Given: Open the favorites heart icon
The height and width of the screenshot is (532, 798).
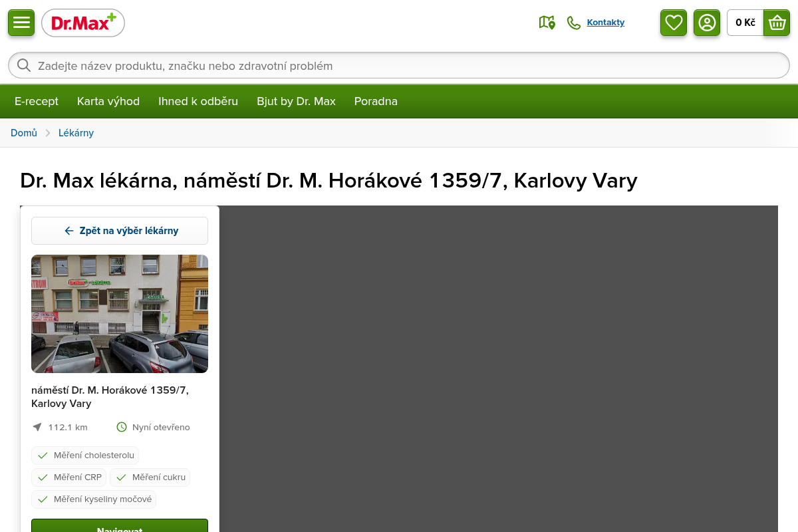Looking at the screenshot, I should pos(674,23).
